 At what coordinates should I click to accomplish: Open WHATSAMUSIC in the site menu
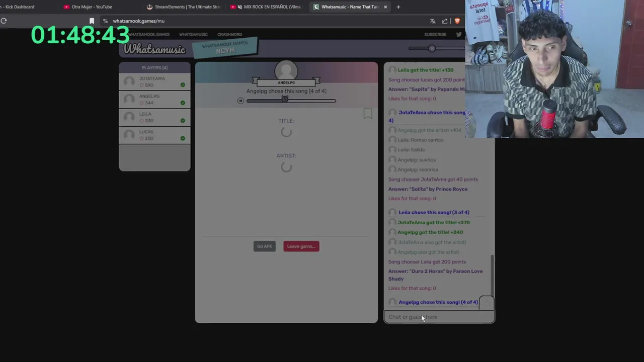(193, 34)
